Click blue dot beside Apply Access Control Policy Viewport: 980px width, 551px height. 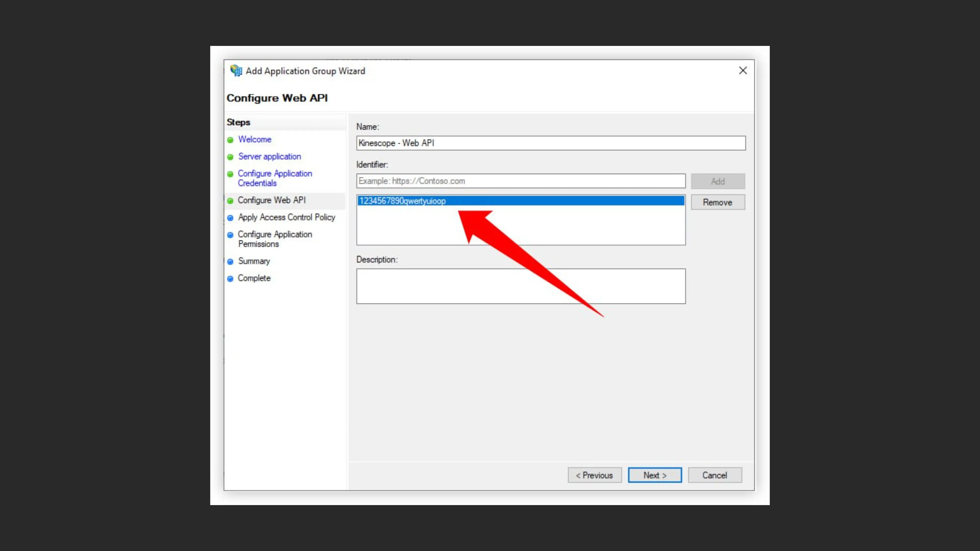pos(230,218)
